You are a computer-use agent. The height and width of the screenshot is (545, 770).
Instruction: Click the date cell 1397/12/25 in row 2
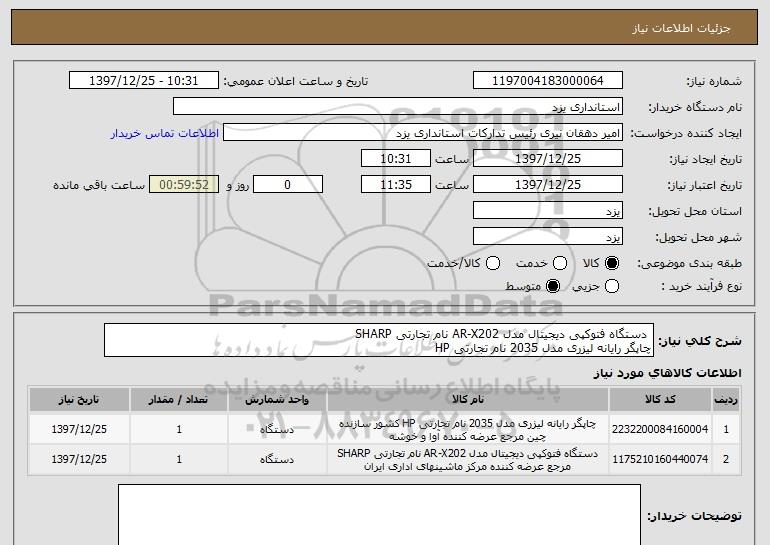[79, 459]
